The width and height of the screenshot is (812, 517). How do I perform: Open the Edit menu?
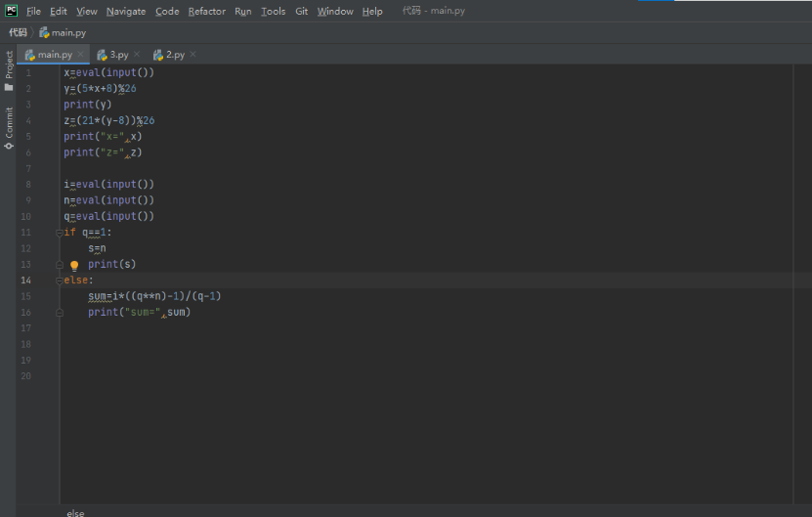click(58, 11)
